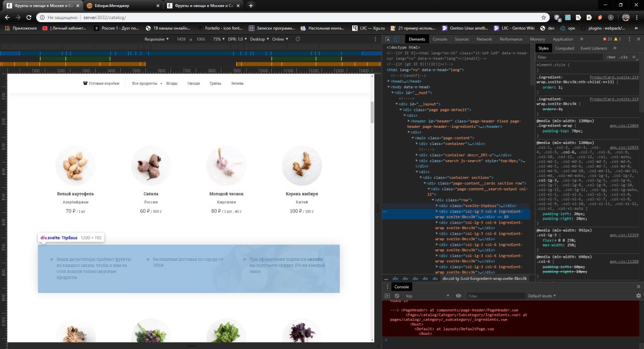Select div.col-lg-3.col-6.ingredient-wrap breadcrumb
Screen dimensions: 644x349
485,278
